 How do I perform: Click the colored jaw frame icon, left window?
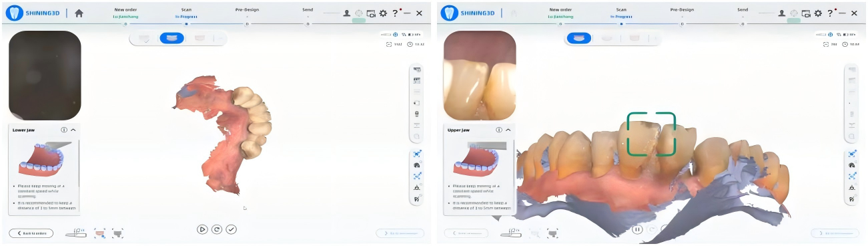[99, 233]
